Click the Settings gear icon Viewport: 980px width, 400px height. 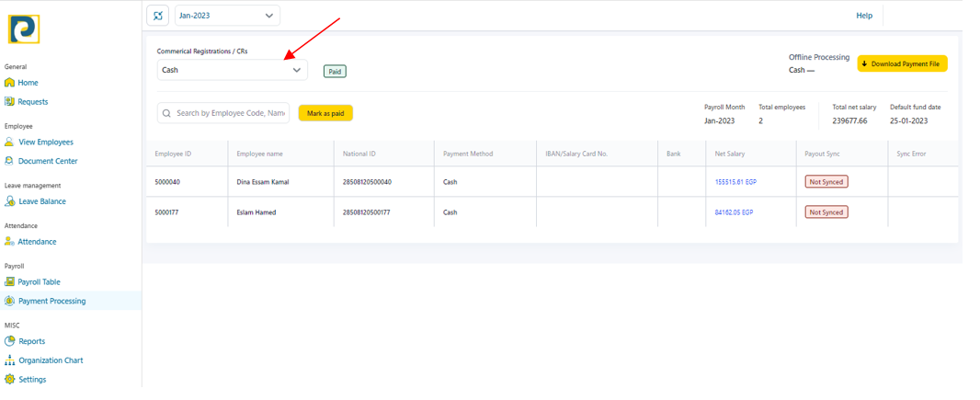click(9, 379)
